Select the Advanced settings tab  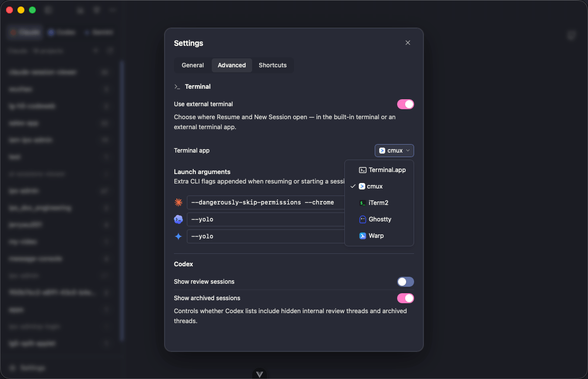click(x=232, y=65)
